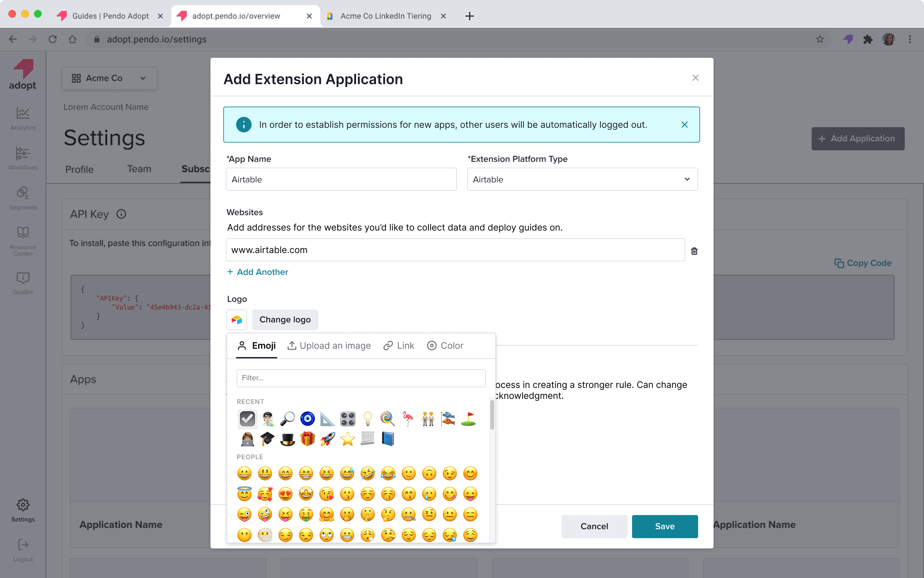Open a new browser tab

470,16
